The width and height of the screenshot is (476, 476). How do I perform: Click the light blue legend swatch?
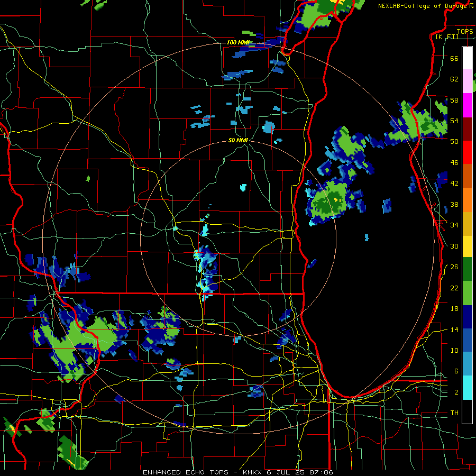(x=467, y=364)
